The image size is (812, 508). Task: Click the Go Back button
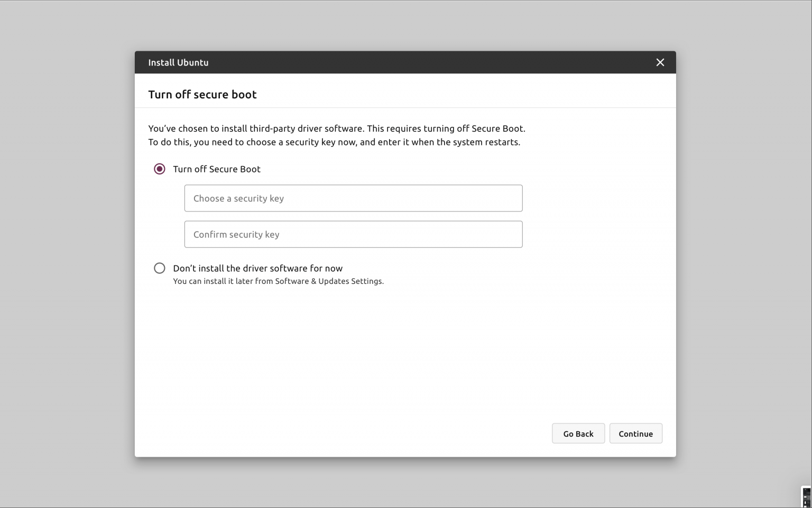[578, 433]
